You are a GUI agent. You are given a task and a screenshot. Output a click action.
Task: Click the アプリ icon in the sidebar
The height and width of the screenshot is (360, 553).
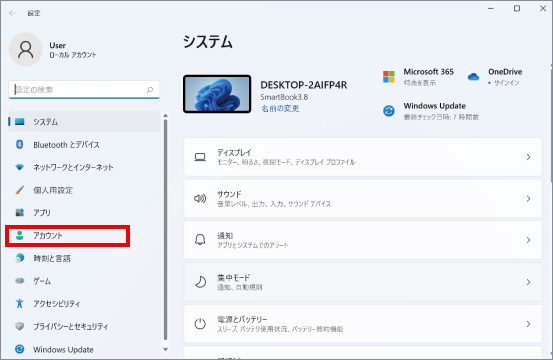click(x=20, y=212)
